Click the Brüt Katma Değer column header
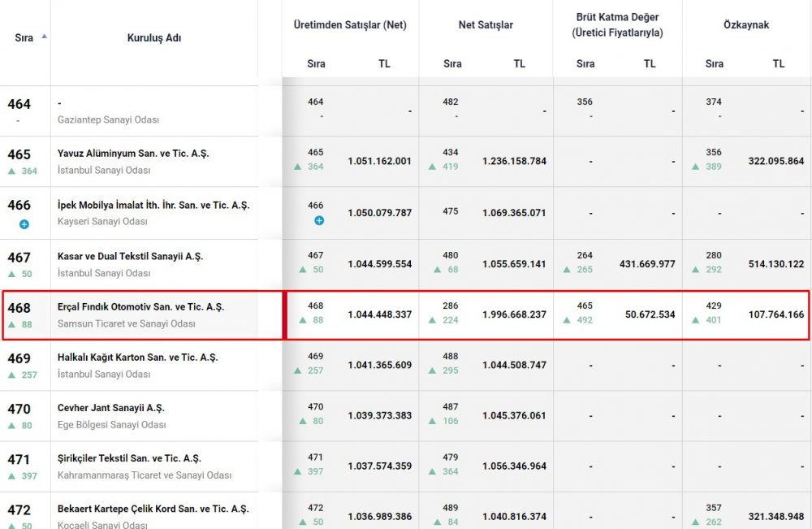The height and width of the screenshot is (529, 812). coord(617,25)
